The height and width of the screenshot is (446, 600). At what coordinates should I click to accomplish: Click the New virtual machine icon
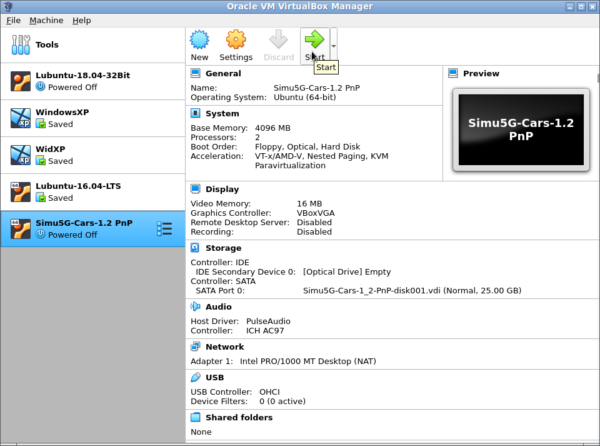point(199,41)
